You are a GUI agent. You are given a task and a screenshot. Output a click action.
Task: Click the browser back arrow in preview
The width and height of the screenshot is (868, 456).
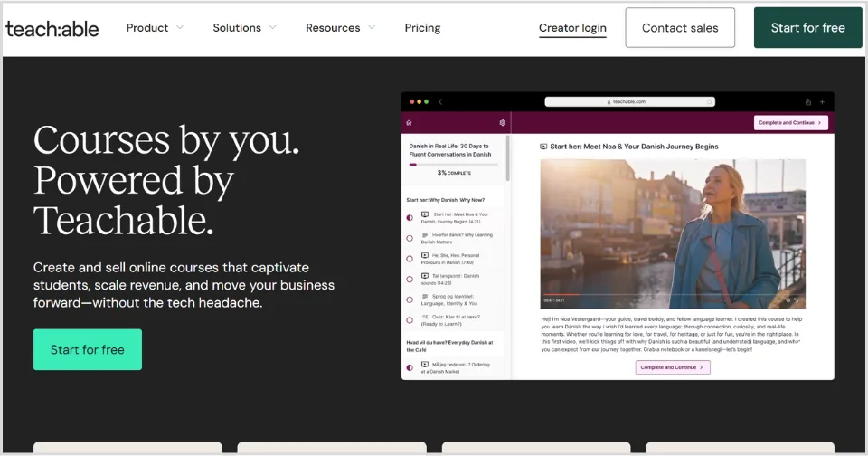pyautogui.click(x=440, y=102)
